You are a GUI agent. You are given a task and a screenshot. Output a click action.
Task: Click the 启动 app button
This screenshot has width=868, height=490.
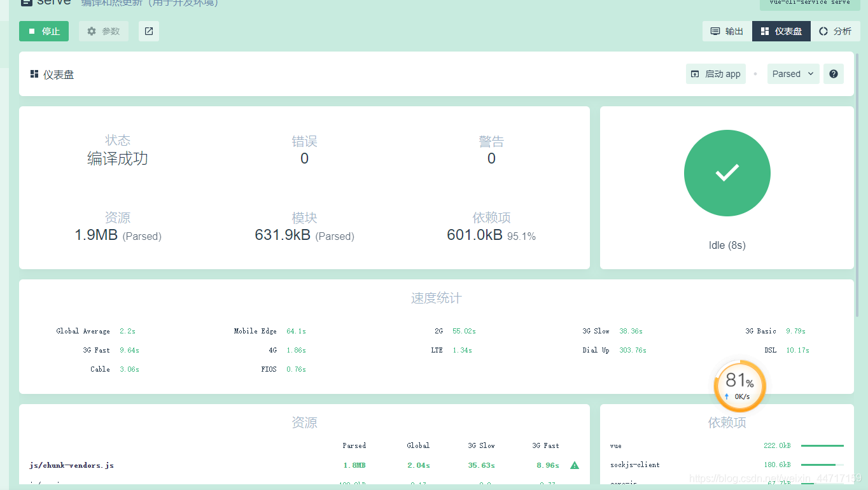pyautogui.click(x=716, y=74)
